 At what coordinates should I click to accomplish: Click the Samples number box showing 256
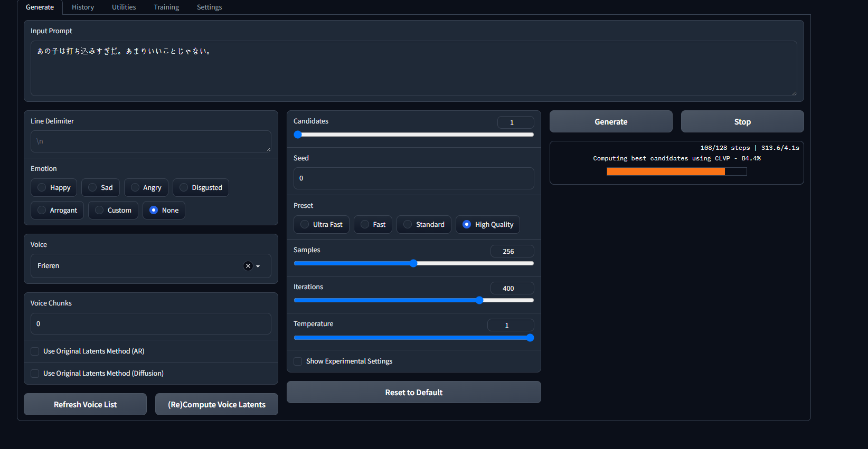click(512, 251)
